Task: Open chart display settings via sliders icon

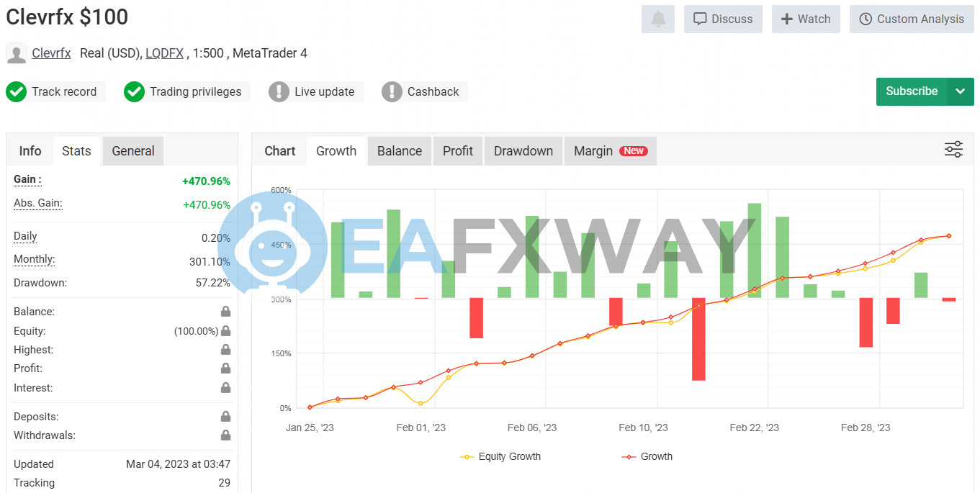Action: (x=953, y=149)
